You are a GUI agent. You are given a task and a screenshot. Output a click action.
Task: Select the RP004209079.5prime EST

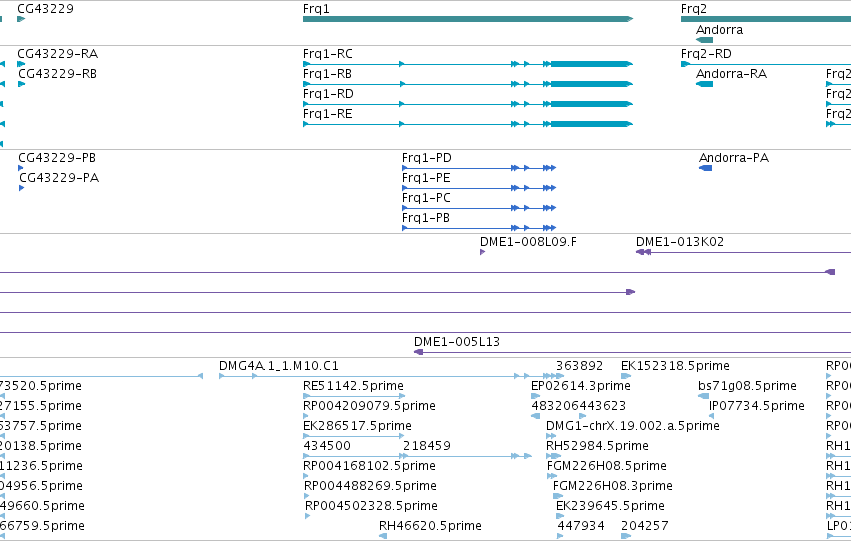(x=306, y=416)
